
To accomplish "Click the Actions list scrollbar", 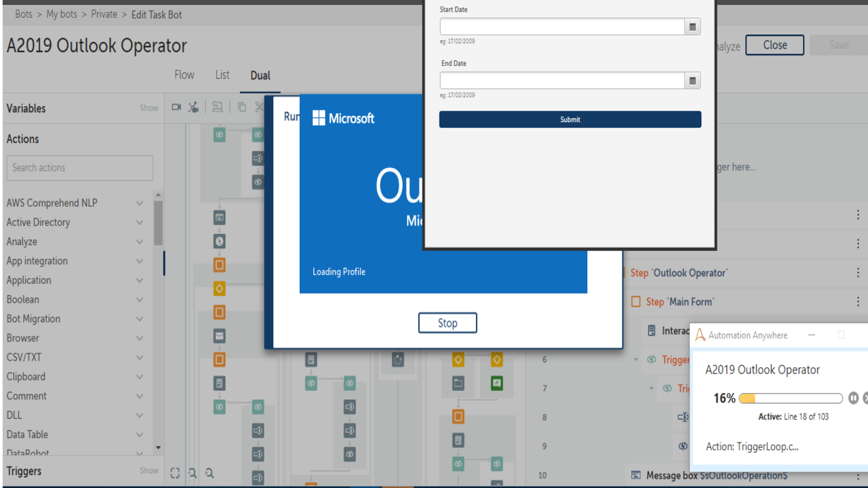I will click(158, 224).
